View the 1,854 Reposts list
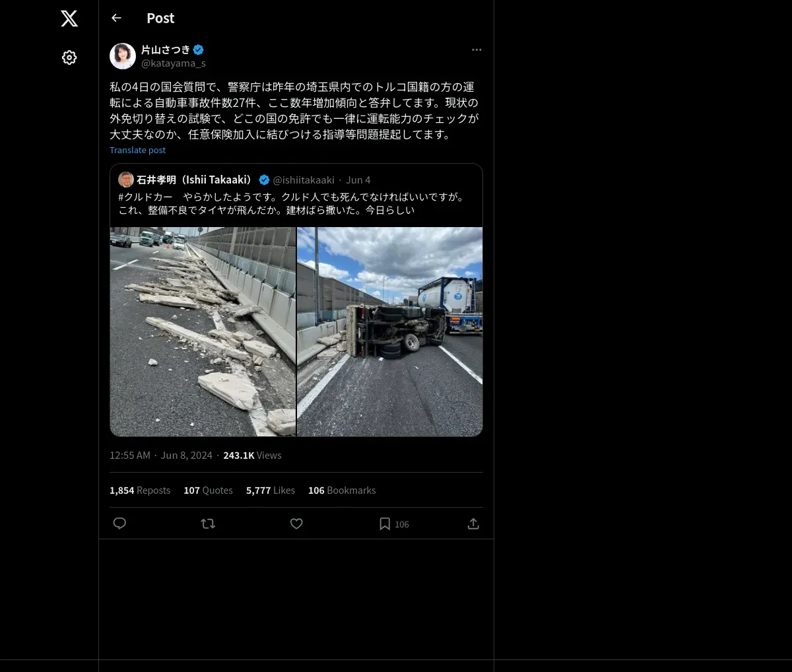The height and width of the screenshot is (672, 792). coord(140,490)
